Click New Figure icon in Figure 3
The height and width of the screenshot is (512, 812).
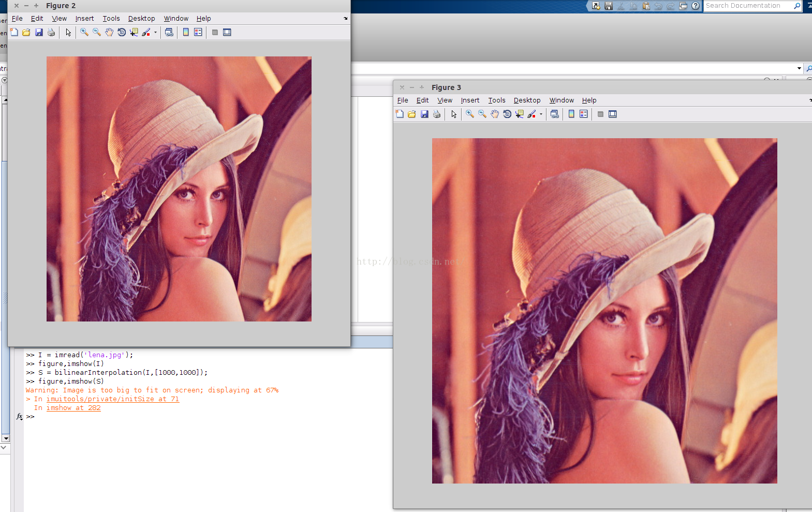[x=400, y=114]
